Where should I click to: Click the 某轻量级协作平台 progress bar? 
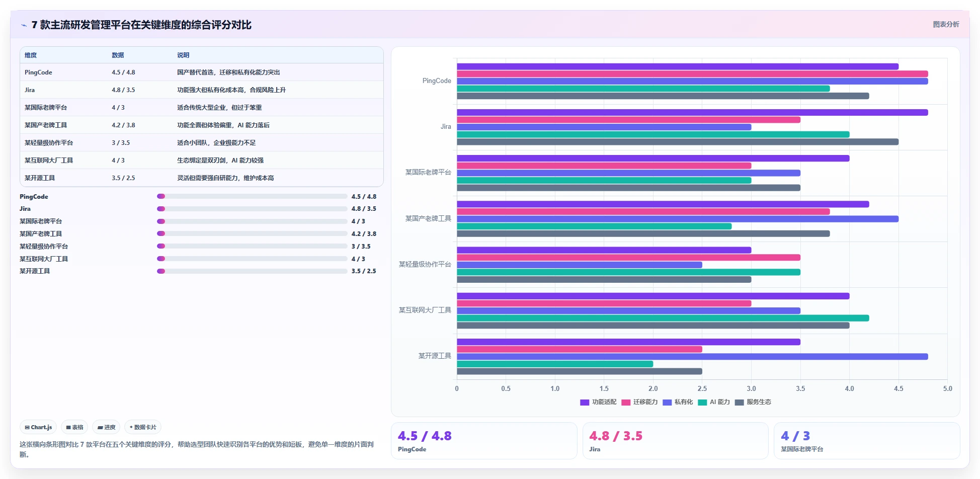252,246
